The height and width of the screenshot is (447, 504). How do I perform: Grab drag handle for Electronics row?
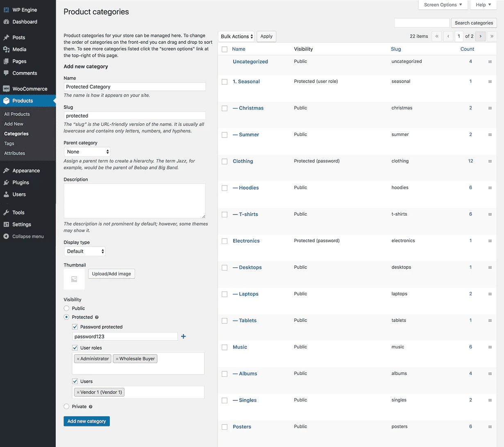[x=490, y=241]
